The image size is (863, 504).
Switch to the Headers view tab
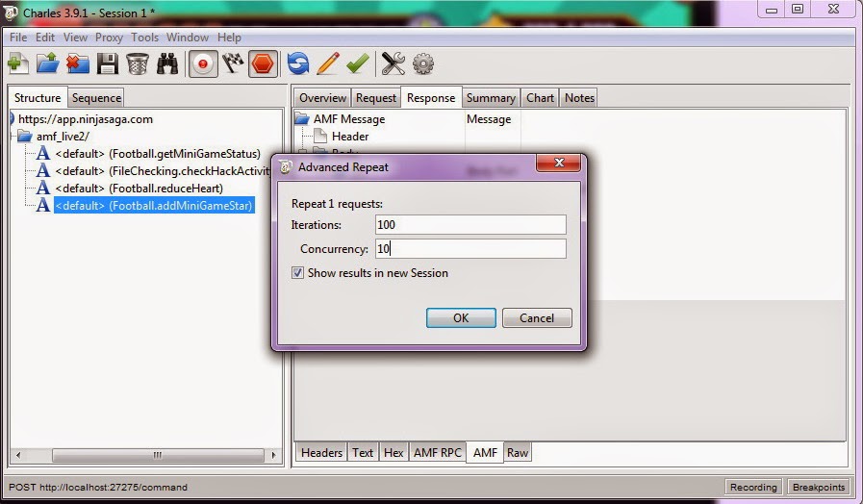321,452
